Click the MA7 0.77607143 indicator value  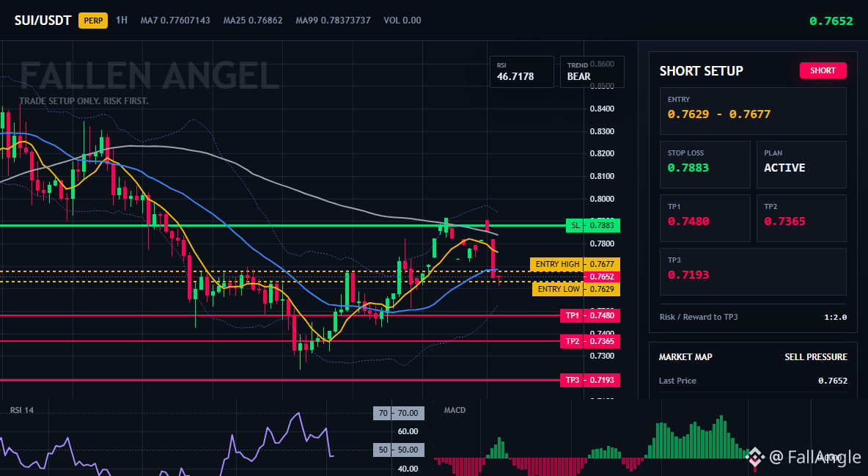[175, 20]
